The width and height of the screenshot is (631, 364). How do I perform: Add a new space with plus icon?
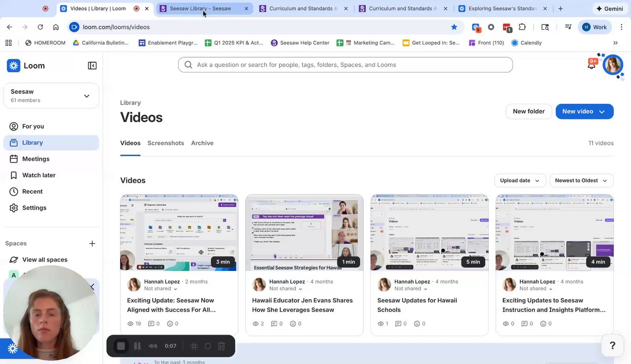click(92, 243)
